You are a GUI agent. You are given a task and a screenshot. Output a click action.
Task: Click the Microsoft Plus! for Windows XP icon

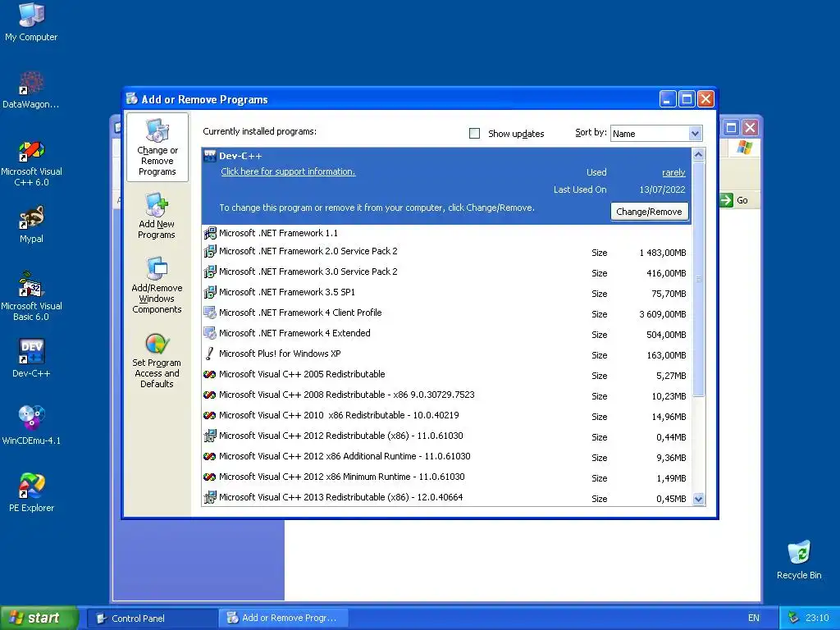(x=210, y=354)
